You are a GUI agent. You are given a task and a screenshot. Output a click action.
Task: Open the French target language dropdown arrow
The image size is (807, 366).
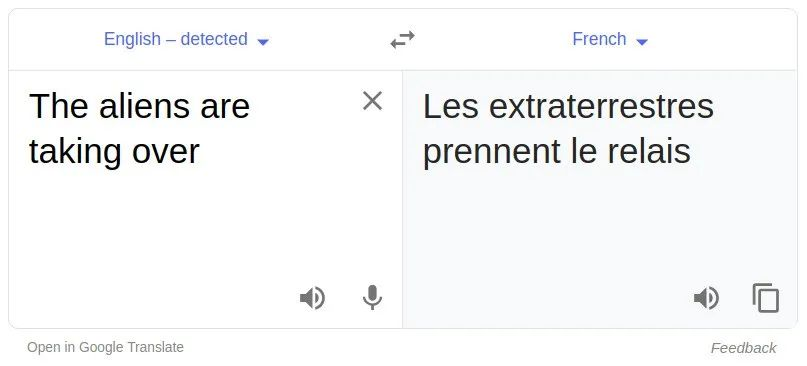[642, 42]
